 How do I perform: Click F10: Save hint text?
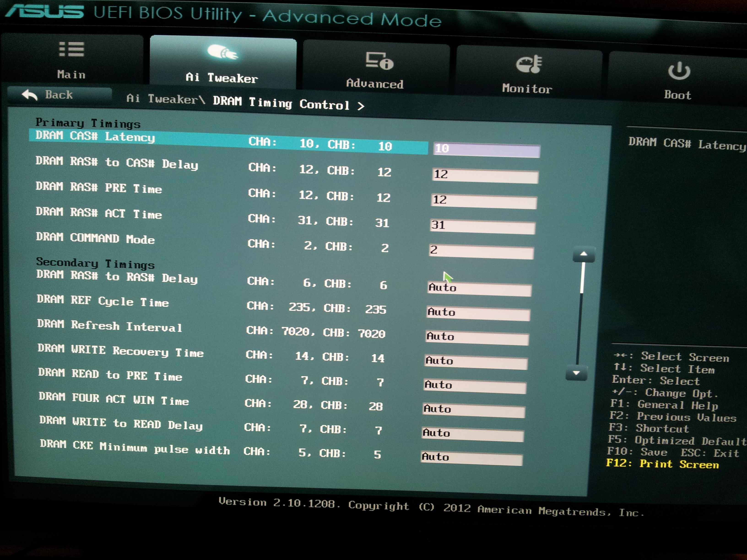pos(637,452)
